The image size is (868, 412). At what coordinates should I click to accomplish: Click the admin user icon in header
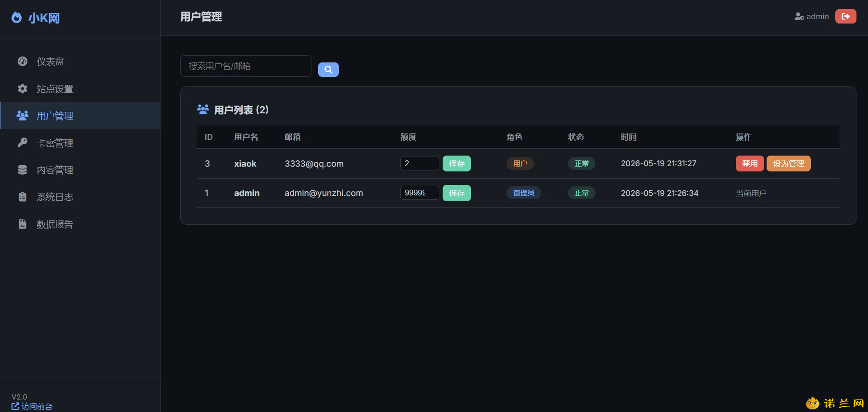799,17
